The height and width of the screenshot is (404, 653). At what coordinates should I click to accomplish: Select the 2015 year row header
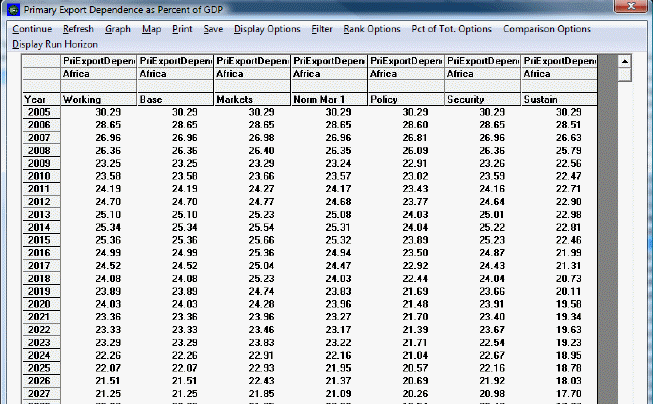[x=39, y=240]
